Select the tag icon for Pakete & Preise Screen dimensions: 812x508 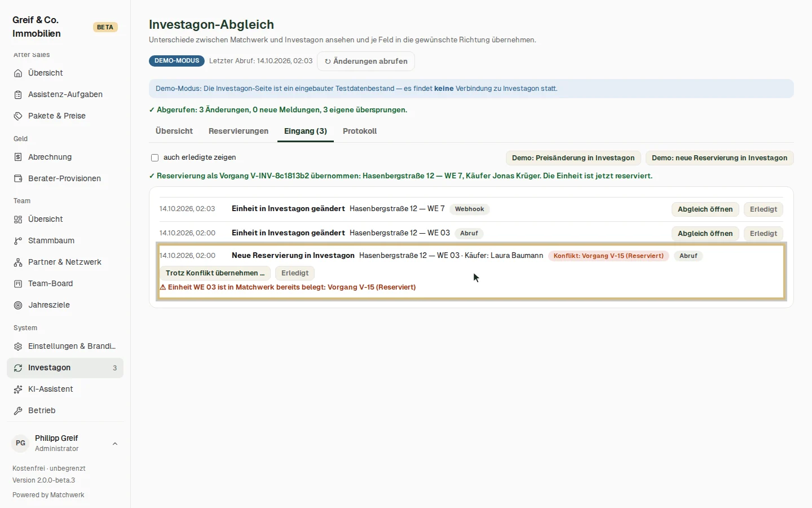(x=18, y=116)
